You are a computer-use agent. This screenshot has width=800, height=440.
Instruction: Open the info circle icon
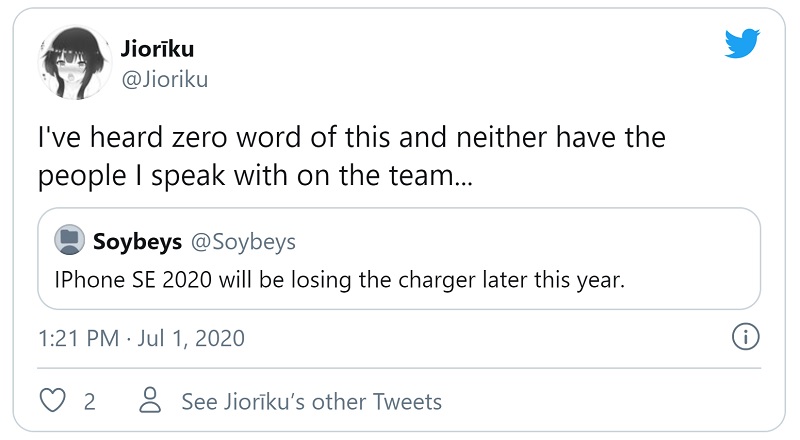[x=746, y=338]
